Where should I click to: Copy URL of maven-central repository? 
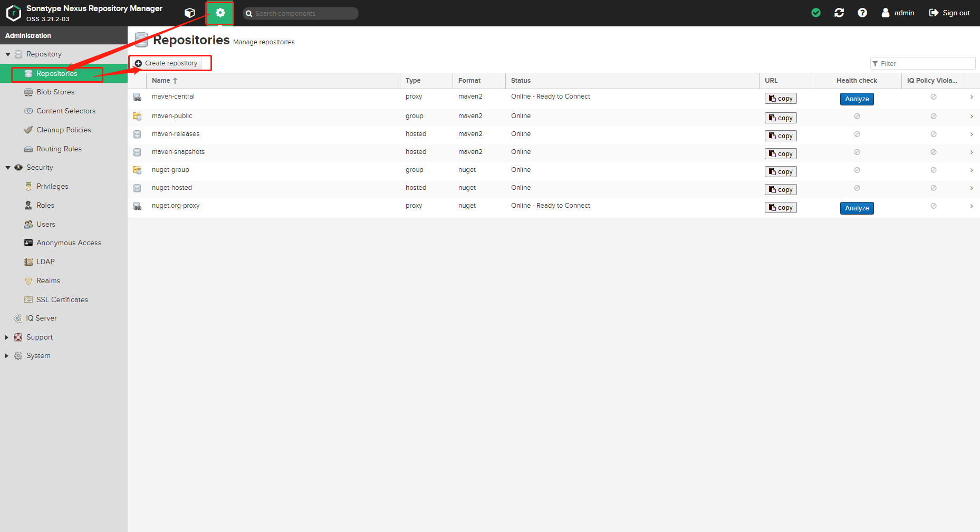(781, 99)
